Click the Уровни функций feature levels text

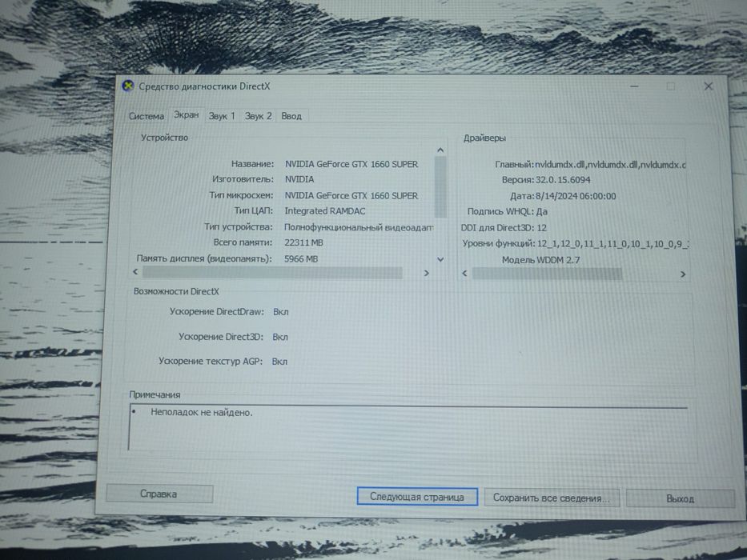576,244
